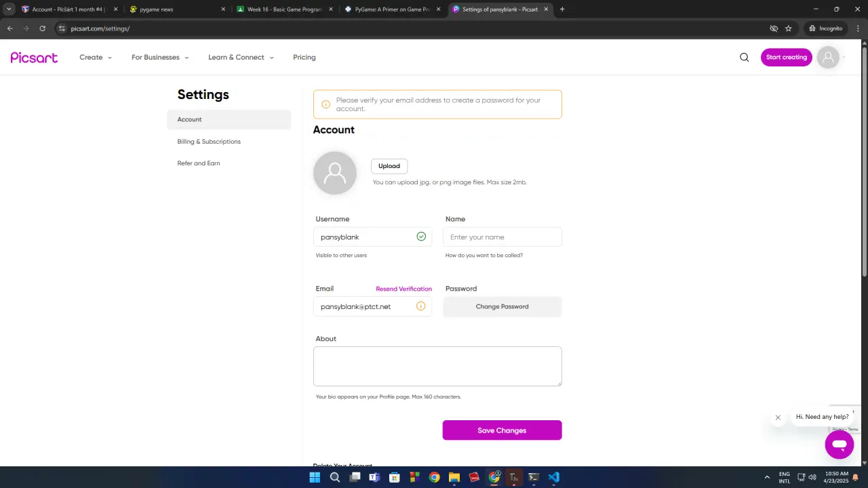Open Microsoft Store from taskbar
868x488 pixels.
click(395, 477)
